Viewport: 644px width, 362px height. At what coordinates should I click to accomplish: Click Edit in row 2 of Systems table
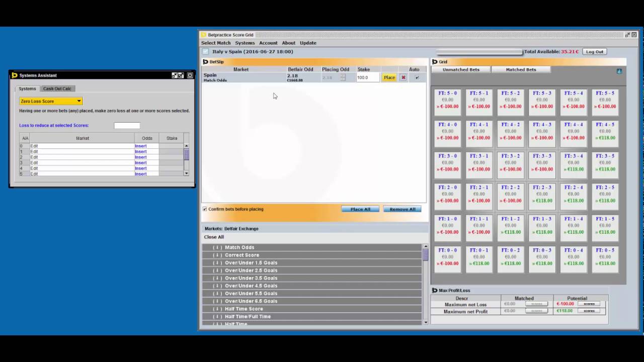(x=34, y=157)
